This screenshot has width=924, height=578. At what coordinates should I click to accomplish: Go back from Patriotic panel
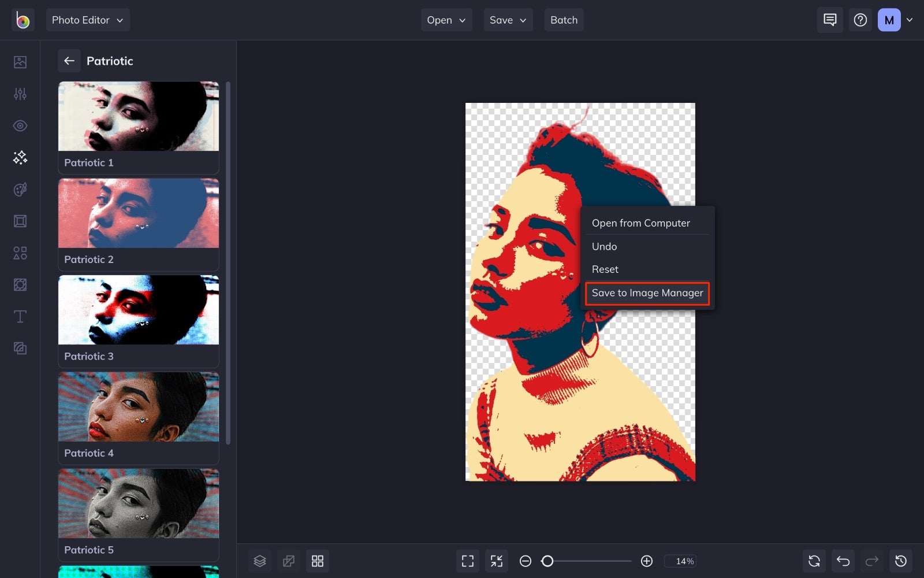(69, 61)
